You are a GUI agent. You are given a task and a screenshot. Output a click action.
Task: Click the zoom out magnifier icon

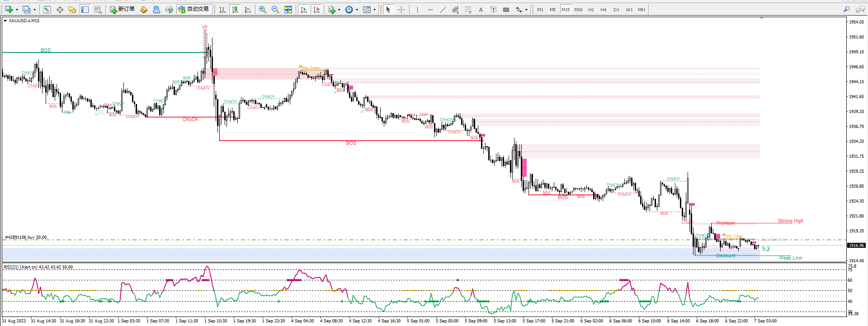tap(275, 9)
